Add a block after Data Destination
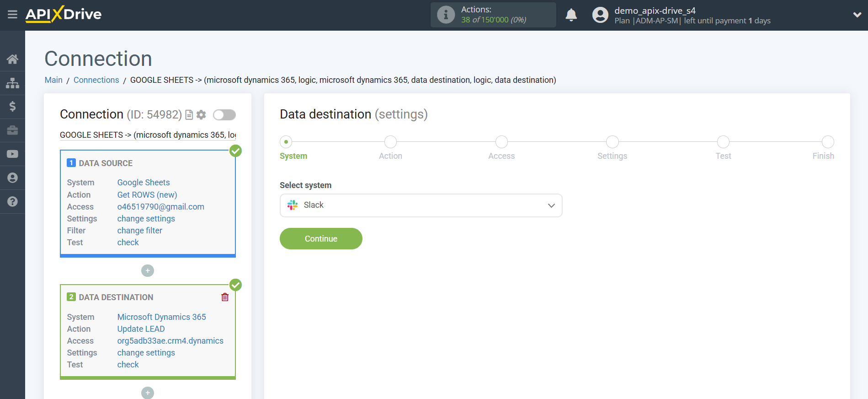 (x=148, y=393)
